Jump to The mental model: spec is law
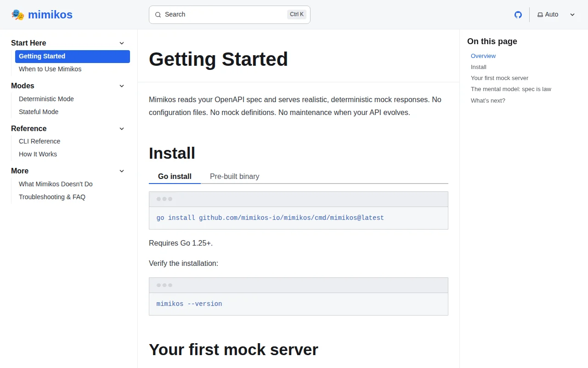Image resolution: width=588 pixels, height=368 pixels. tap(511, 89)
